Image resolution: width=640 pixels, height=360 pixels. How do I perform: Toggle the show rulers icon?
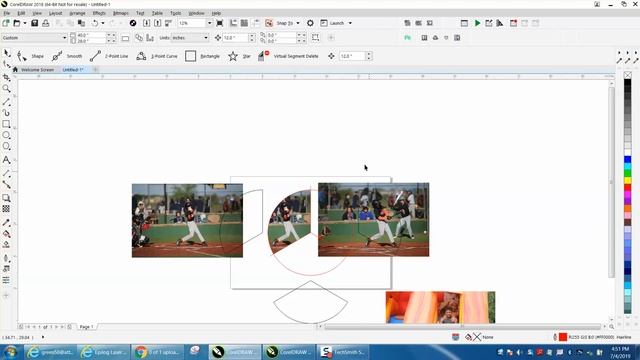point(233,23)
